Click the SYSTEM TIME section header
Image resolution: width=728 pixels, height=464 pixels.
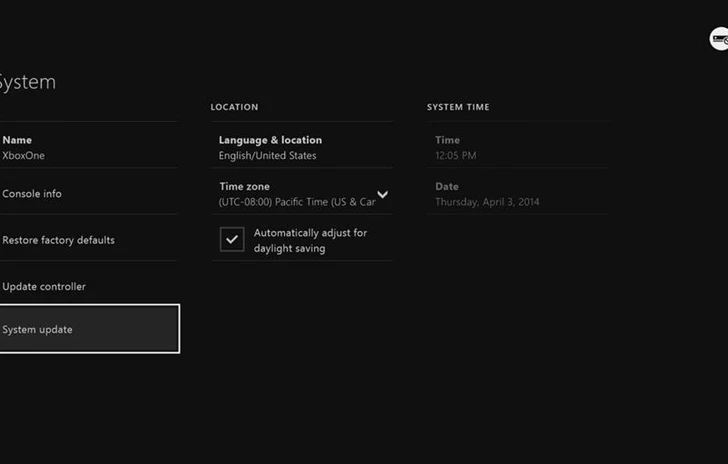point(458,107)
